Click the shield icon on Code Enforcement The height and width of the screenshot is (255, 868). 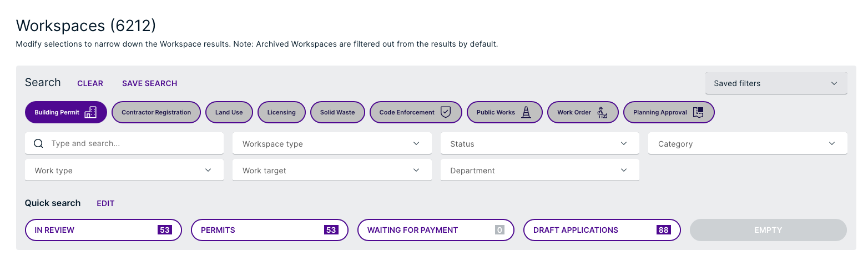tap(446, 112)
